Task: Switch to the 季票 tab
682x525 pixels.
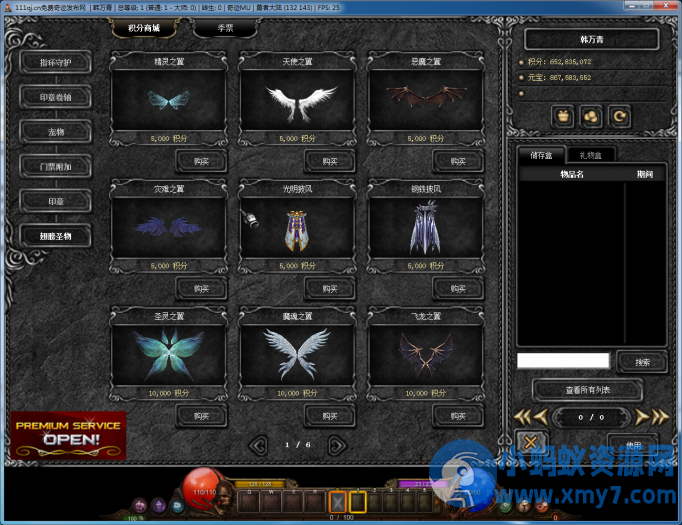Action: tap(225, 28)
